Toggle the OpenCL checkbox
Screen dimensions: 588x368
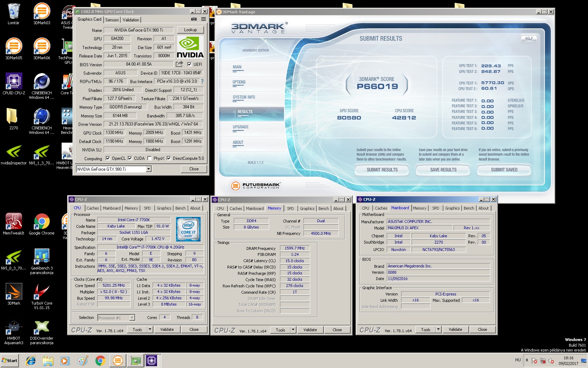108,158
